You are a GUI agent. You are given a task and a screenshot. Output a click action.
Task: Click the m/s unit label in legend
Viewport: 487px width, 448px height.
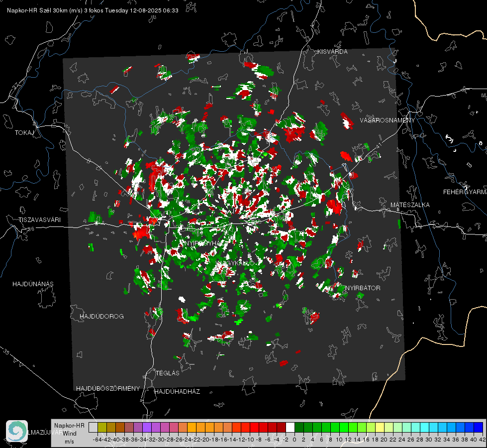click(x=69, y=442)
